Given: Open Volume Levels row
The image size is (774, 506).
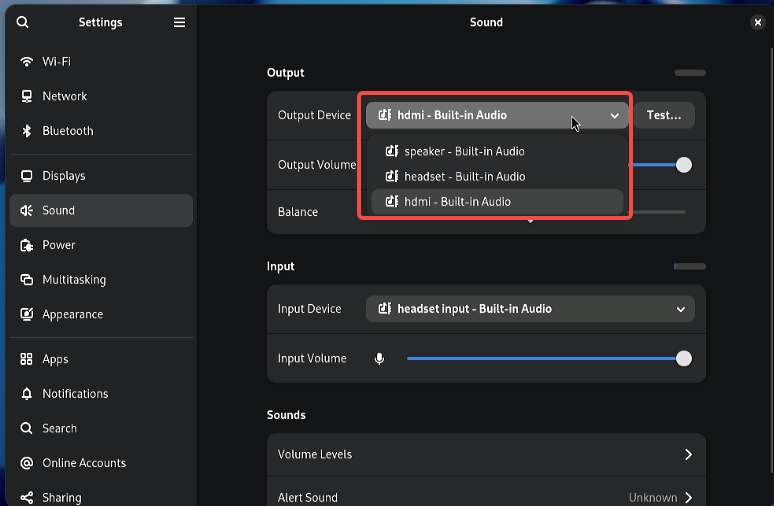Looking at the screenshot, I should [x=486, y=455].
